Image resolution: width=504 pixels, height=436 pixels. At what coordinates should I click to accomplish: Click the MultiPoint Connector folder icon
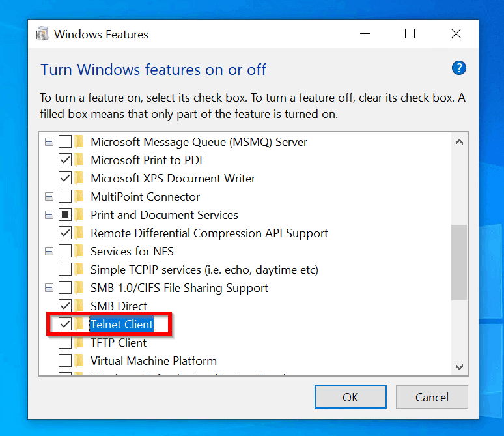79,196
